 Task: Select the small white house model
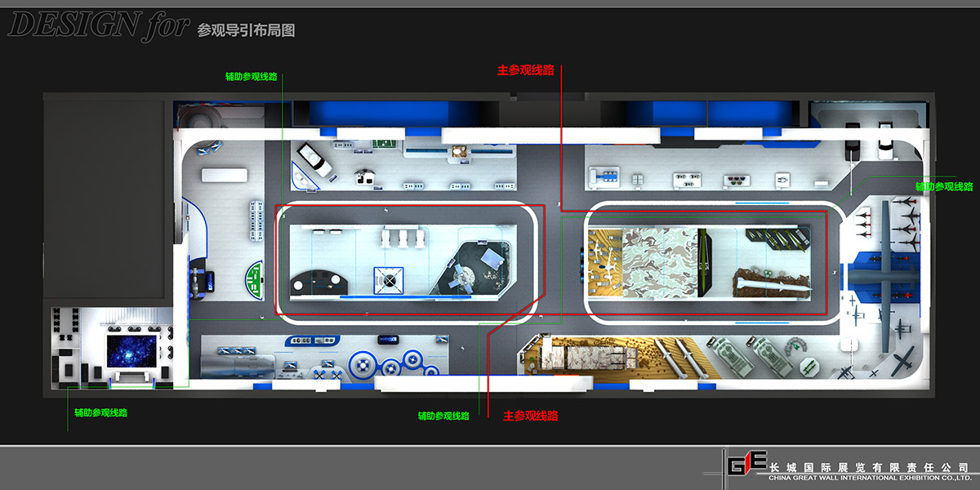coord(364,174)
